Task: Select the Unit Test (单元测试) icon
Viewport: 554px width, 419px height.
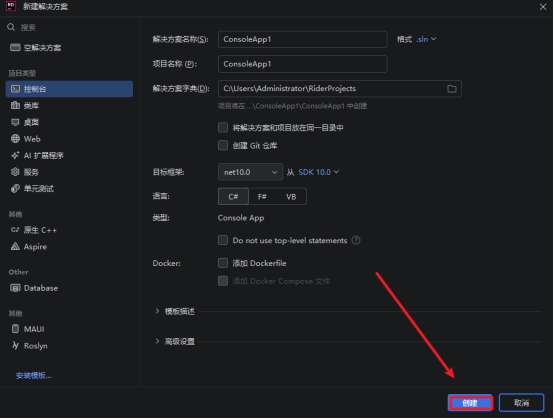Action: coord(15,189)
